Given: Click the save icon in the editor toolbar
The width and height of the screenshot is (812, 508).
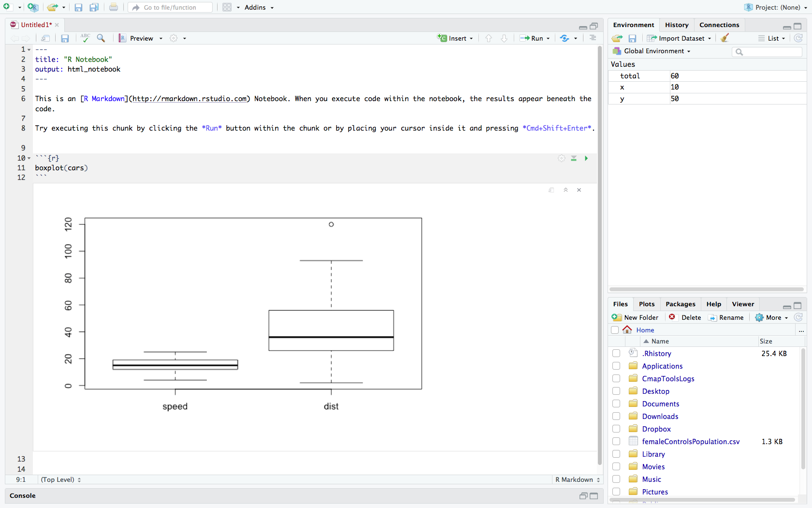Looking at the screenshot, I should click(65, 38).
